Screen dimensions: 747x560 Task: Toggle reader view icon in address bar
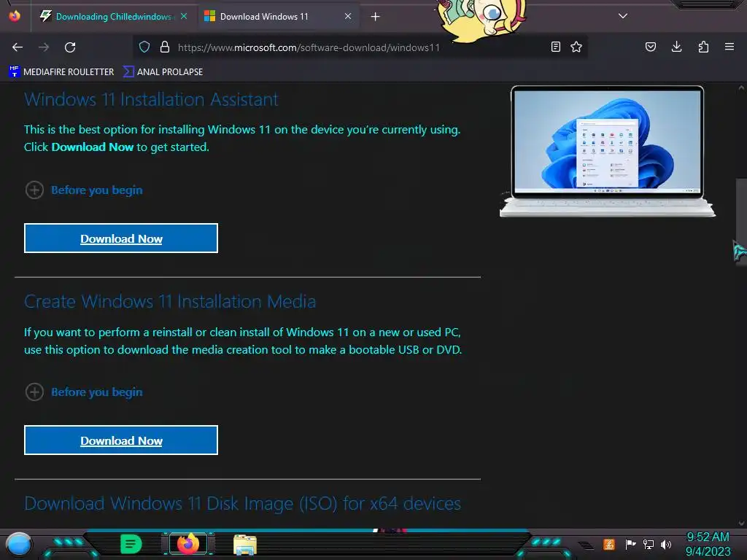pos(555,47)
